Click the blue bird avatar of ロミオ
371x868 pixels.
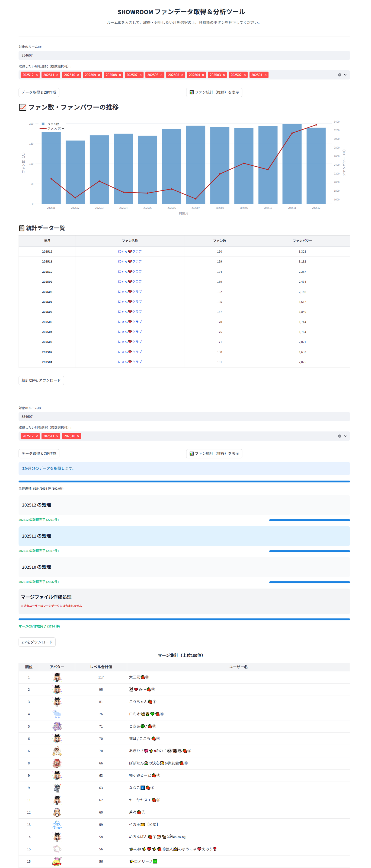[57, 714]
